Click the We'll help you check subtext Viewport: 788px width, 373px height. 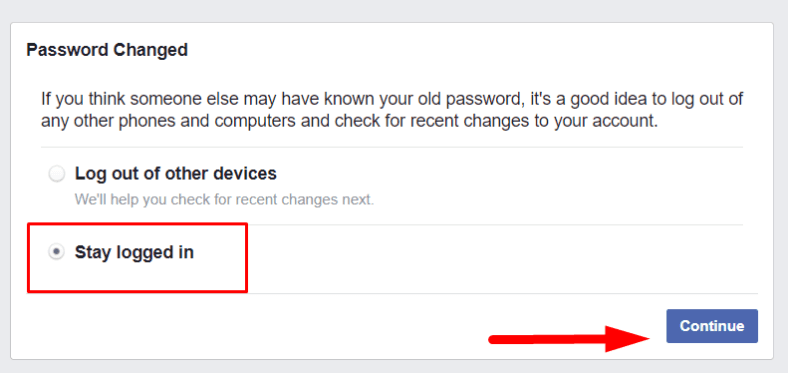pos(224,200)
